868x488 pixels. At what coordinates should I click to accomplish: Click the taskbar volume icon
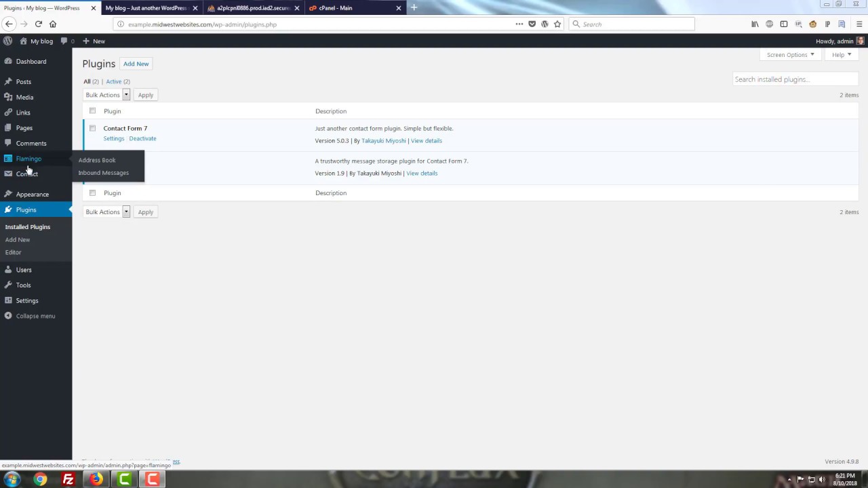pyautogui.click(x=823, y=480)
